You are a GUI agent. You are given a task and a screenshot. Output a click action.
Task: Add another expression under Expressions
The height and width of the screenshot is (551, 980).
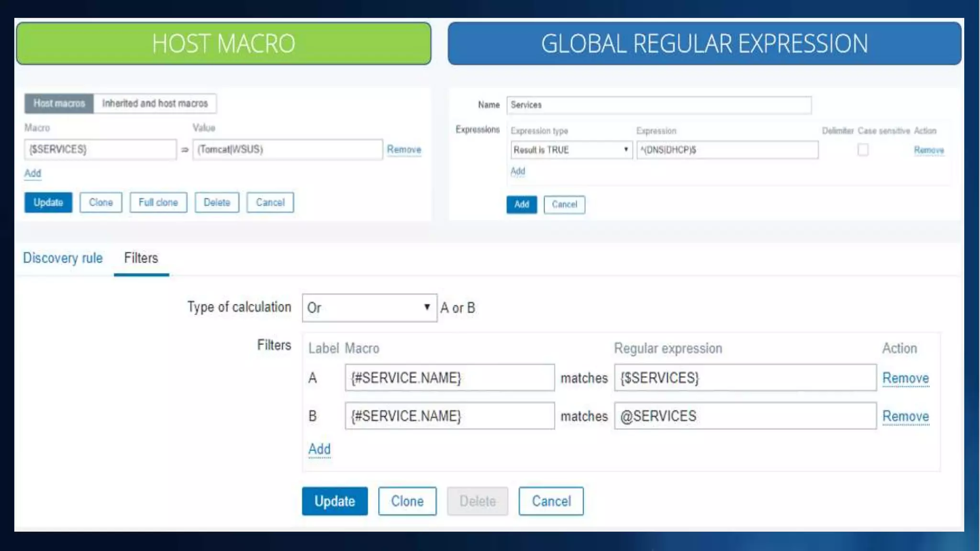tap(518, 171)
